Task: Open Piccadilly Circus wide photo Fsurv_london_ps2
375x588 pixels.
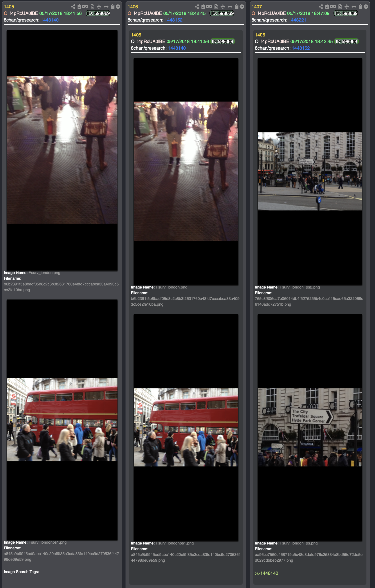Action: point(310,171)
